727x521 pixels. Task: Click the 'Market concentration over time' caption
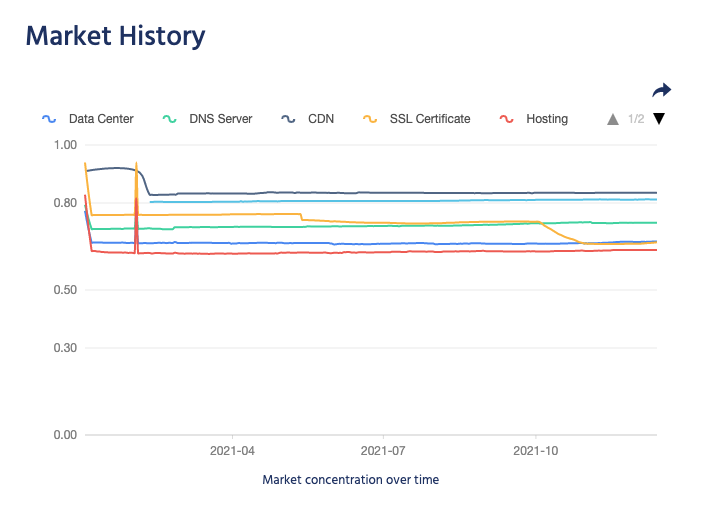(x=350, y=480)
